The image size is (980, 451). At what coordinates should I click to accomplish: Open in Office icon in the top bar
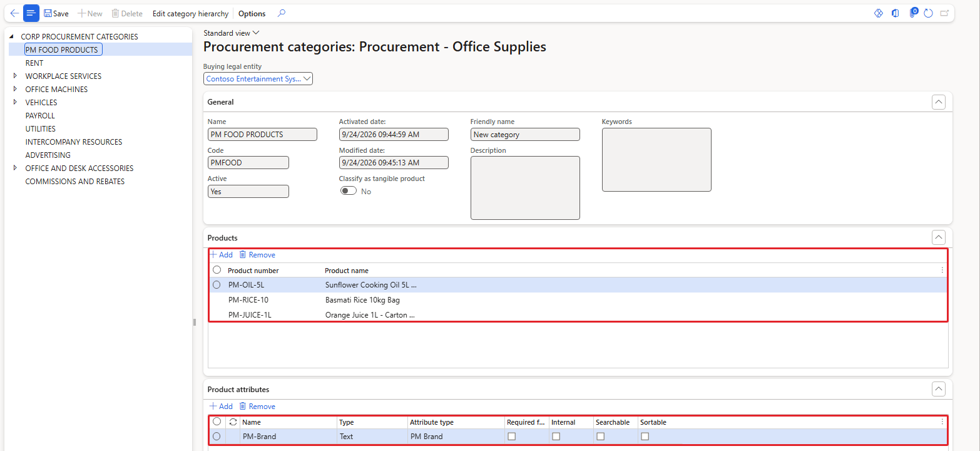(x=896, y=13)
